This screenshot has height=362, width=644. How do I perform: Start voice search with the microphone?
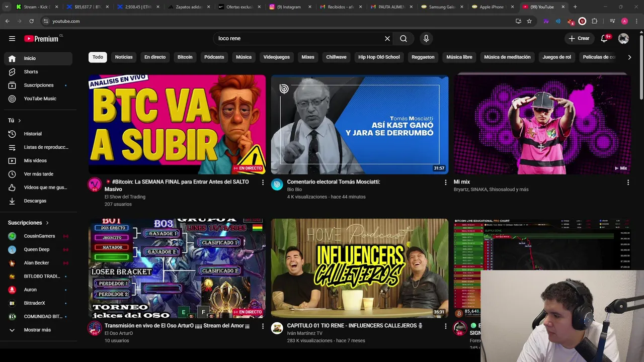tap(426, 39)
